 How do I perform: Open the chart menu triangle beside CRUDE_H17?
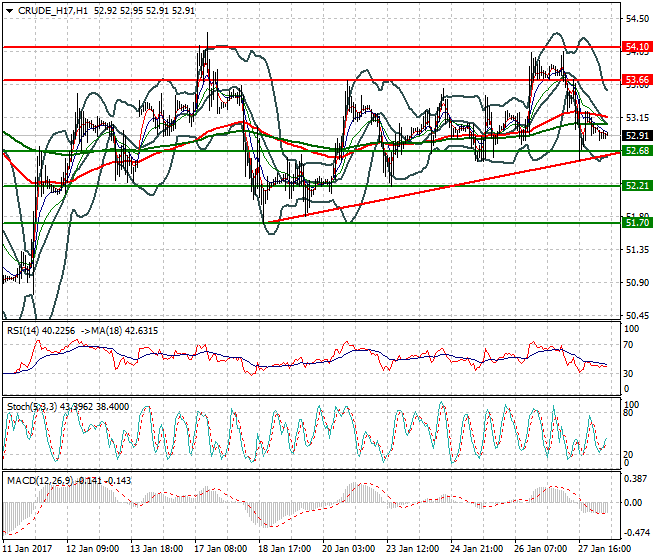9,11
